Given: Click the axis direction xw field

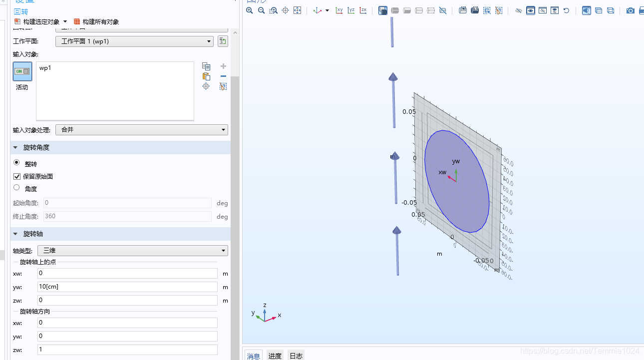Looking at the screenshot, I should [127, 323].
